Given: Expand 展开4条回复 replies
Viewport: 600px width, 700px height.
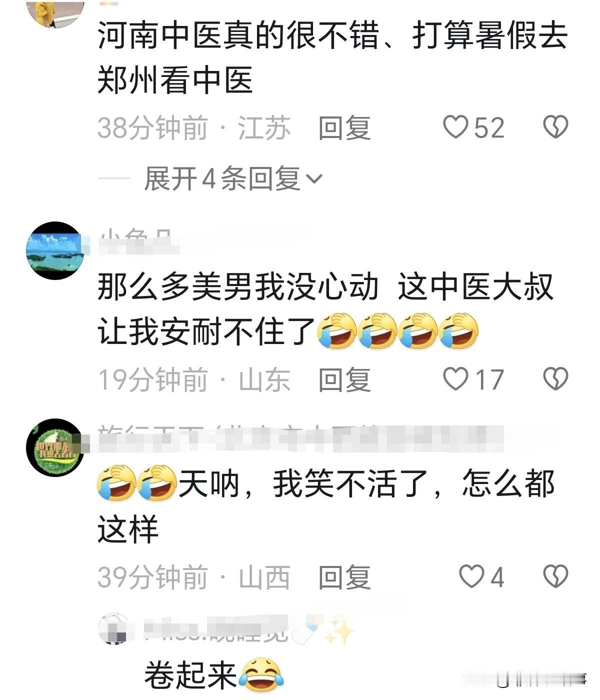Looking at the screenshot, I should 233,178.
